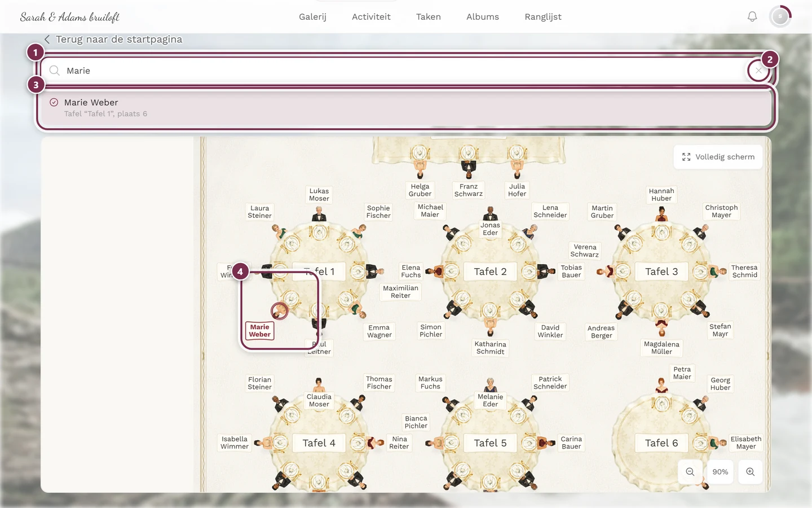Open the notifications bell
The image size is (812, 508).
click(x=752, y=17)
